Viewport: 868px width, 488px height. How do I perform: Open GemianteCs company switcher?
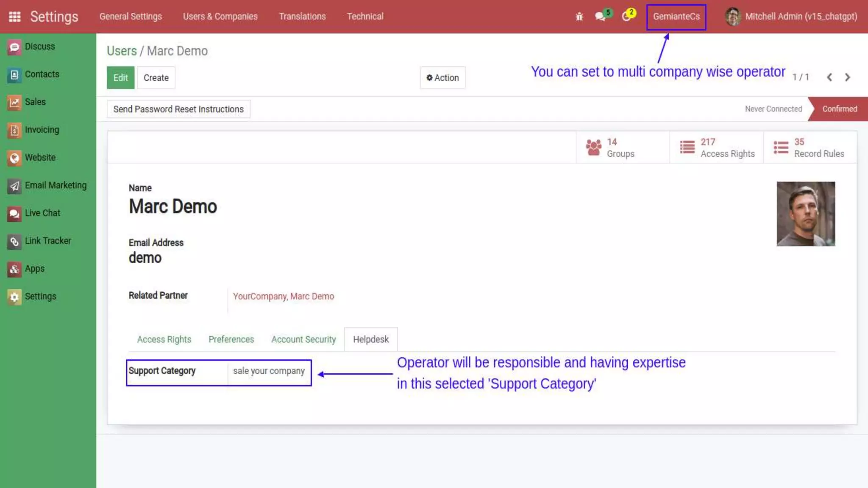tap(676, 17)
